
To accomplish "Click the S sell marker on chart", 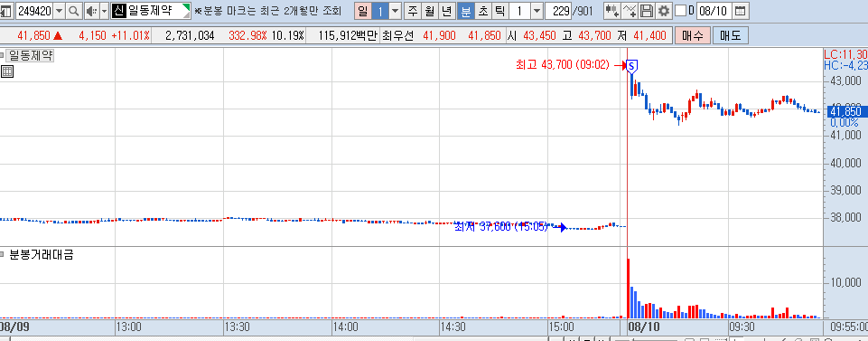I will [632, 66].
